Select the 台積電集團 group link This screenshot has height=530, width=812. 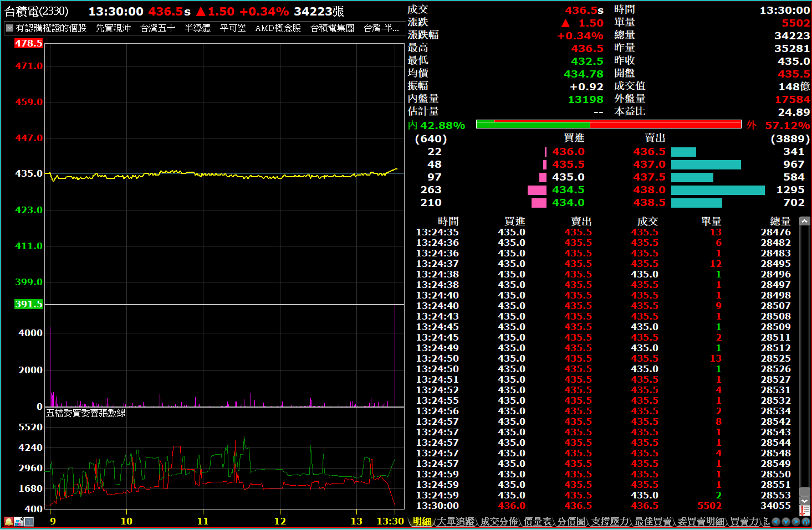(332, 28)
